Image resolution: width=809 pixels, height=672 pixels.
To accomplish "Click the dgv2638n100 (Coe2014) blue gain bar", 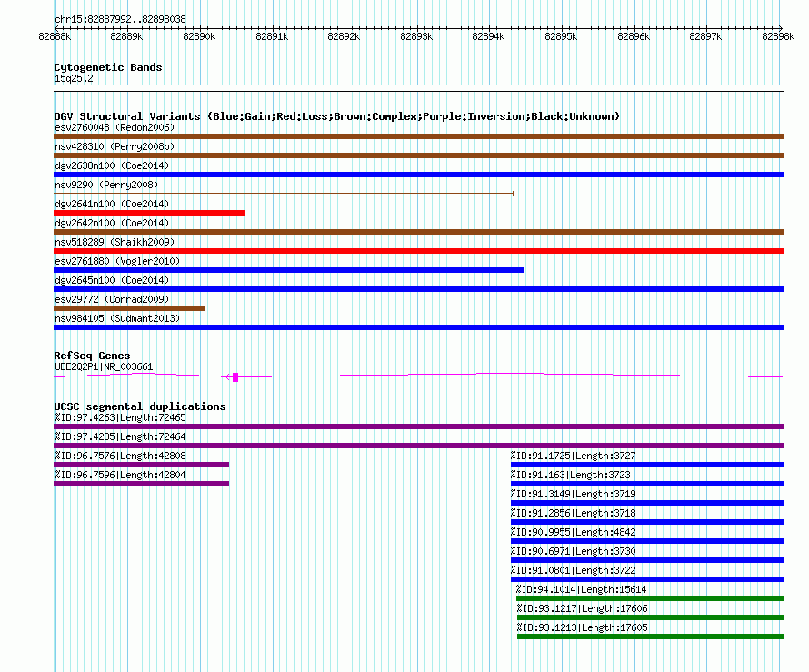I will click(418, 175).
